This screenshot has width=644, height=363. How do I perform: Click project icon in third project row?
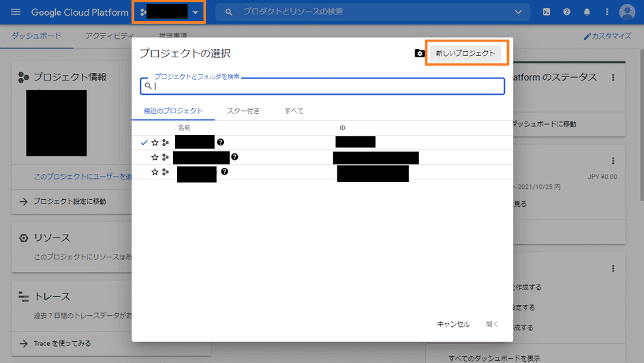(x=166, y=172)
